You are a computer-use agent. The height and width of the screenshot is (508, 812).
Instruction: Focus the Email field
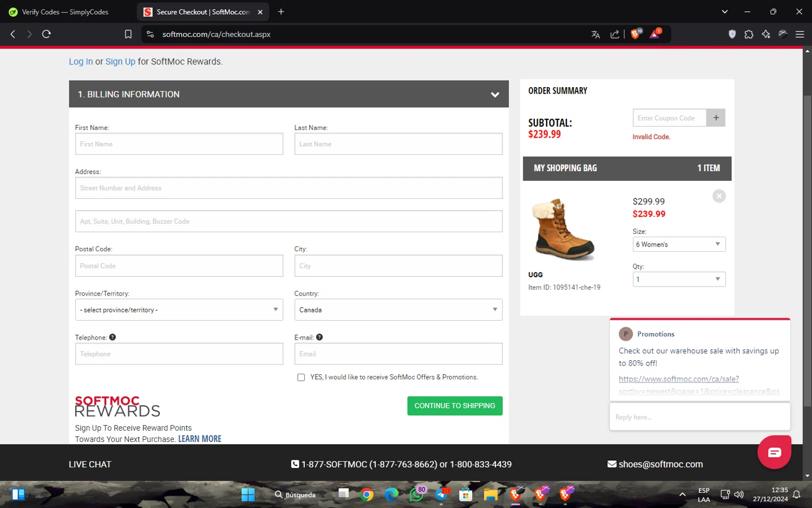tap(398, 354)
